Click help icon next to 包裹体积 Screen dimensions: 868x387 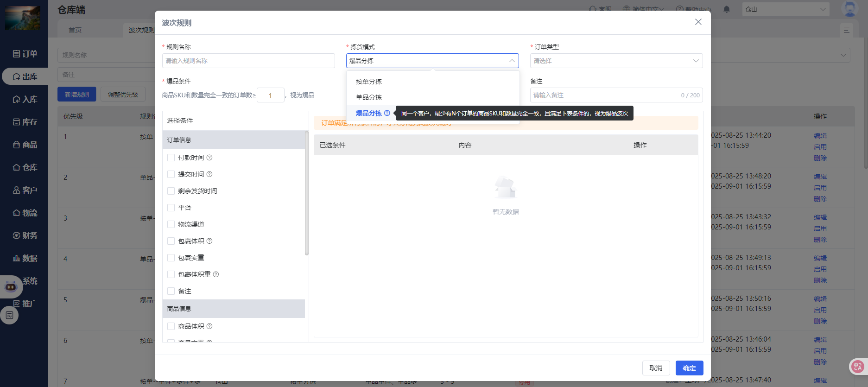click(x=209, y=241)
